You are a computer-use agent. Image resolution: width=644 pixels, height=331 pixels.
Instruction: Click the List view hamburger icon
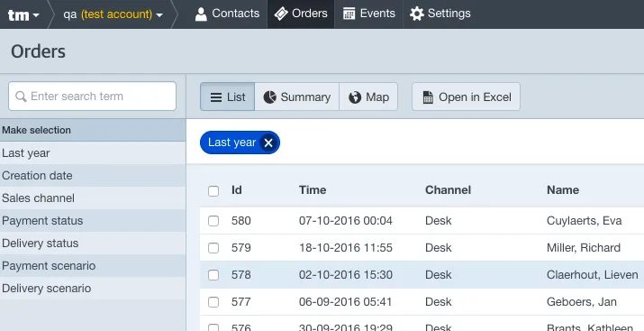(216, 97)
